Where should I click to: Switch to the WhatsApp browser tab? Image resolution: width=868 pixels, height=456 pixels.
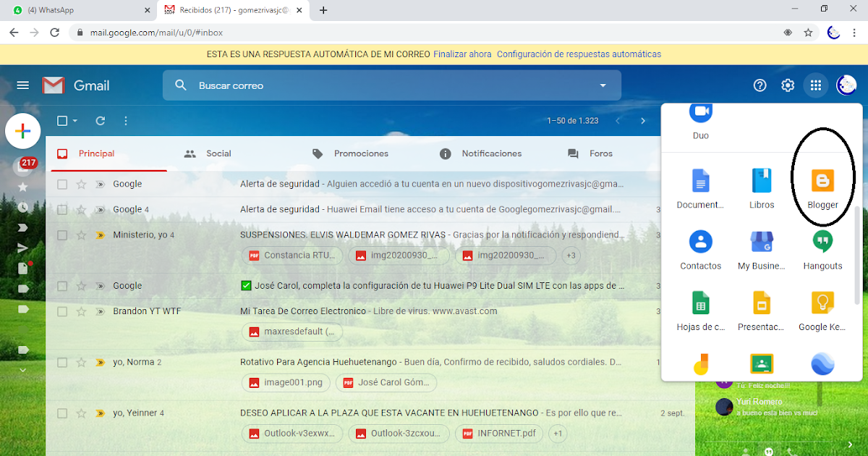click(78, 10)
